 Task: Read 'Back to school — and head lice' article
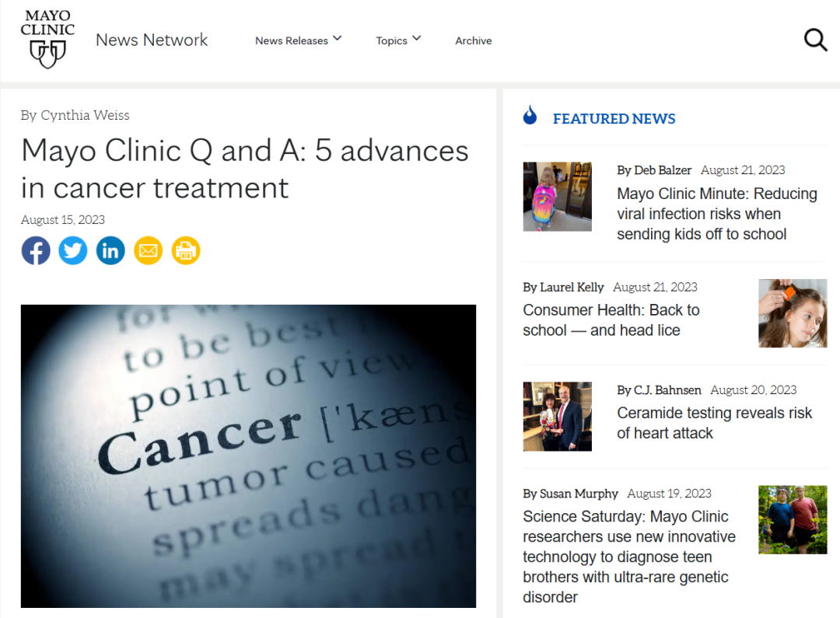pyautogui.click(x=611, y=320)
